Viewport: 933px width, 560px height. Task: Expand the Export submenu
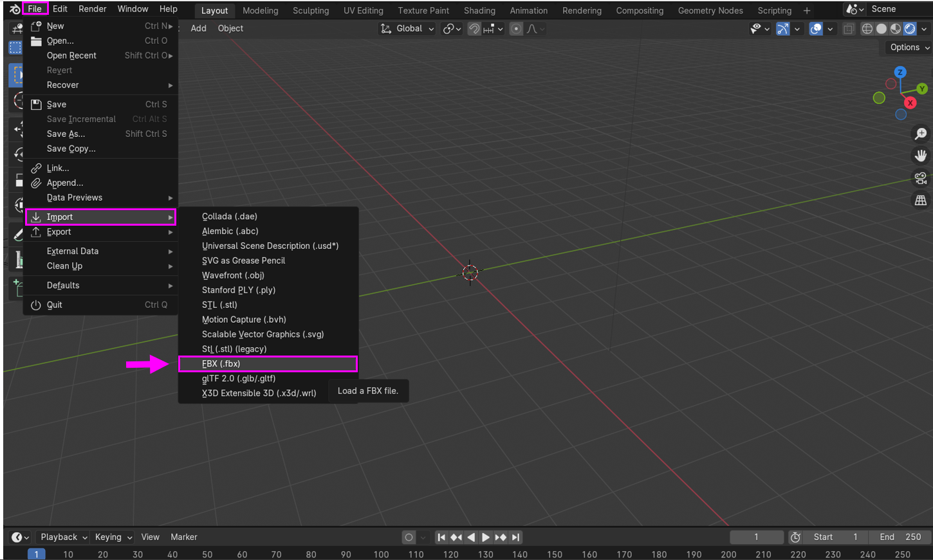[x=100, y=232]
